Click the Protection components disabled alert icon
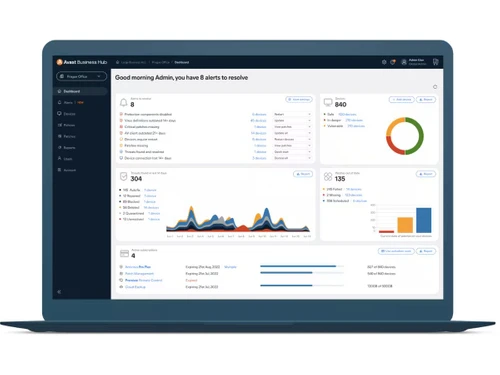This screenshot has height=375, width=500. [x=121, y=114]
